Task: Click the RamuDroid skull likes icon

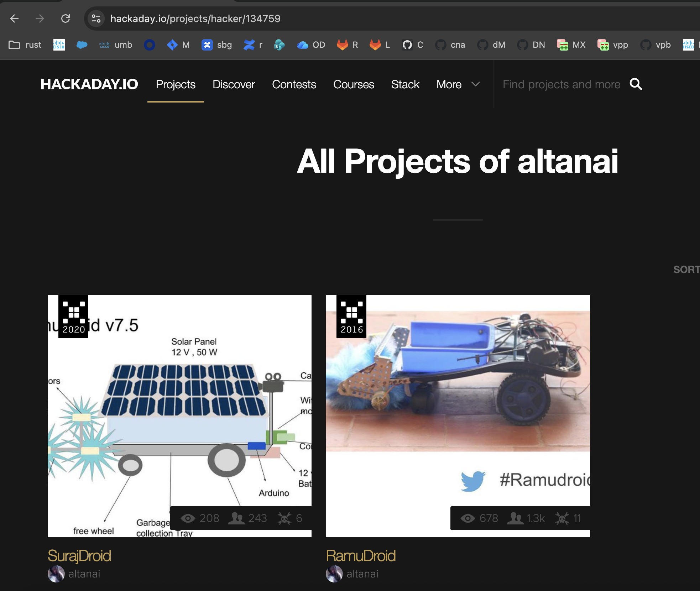Action: (x=562, y=518)
